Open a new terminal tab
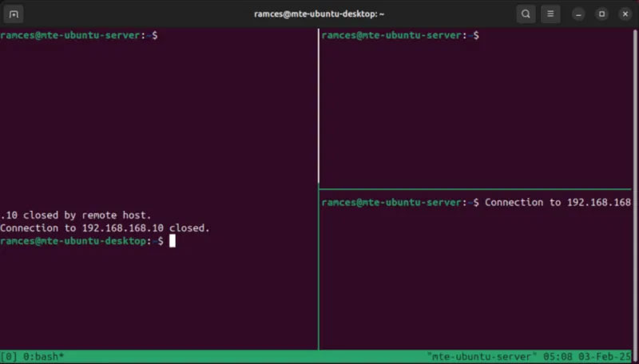639x364 pixels. click(x=14, y=14)
